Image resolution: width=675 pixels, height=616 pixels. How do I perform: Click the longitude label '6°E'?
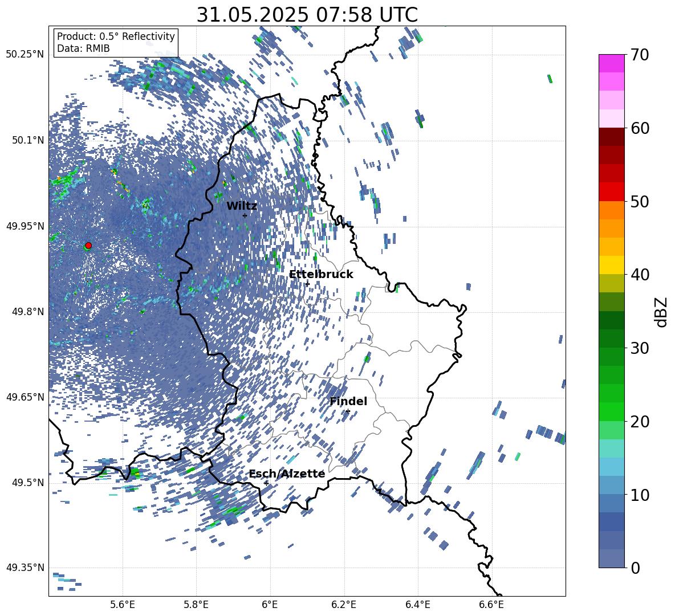(270, 605)
